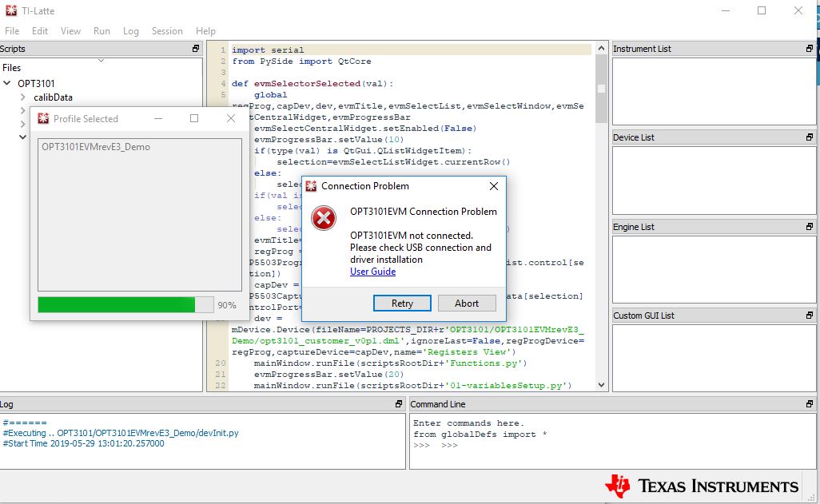
Task: Click the Retry button
Action: 401,303
